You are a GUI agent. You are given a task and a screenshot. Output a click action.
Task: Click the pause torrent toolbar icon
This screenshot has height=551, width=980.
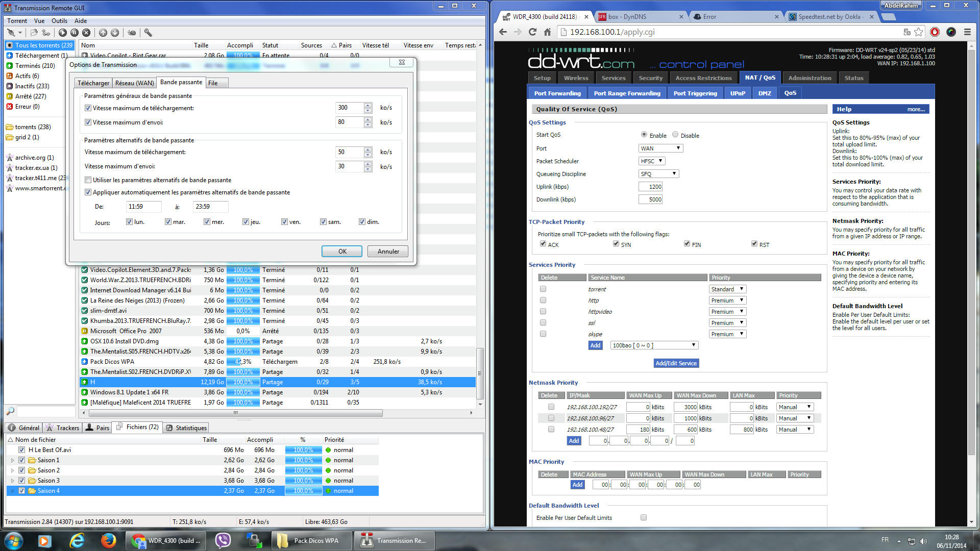click(x=75, y=33)
